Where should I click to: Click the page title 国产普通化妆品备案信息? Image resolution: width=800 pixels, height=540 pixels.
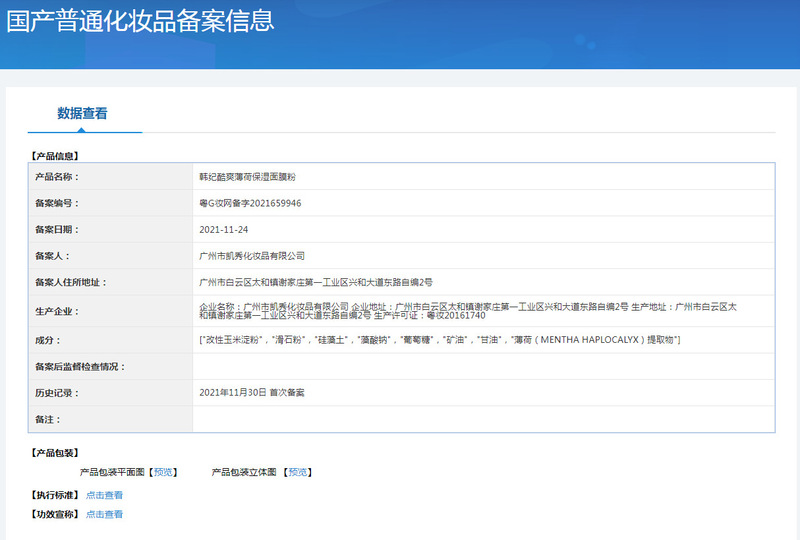140,21
